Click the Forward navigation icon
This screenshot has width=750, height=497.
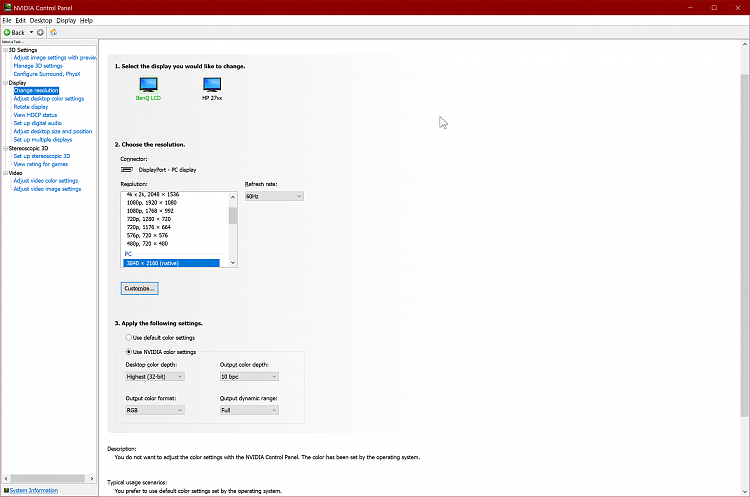[x=40, y=33]
